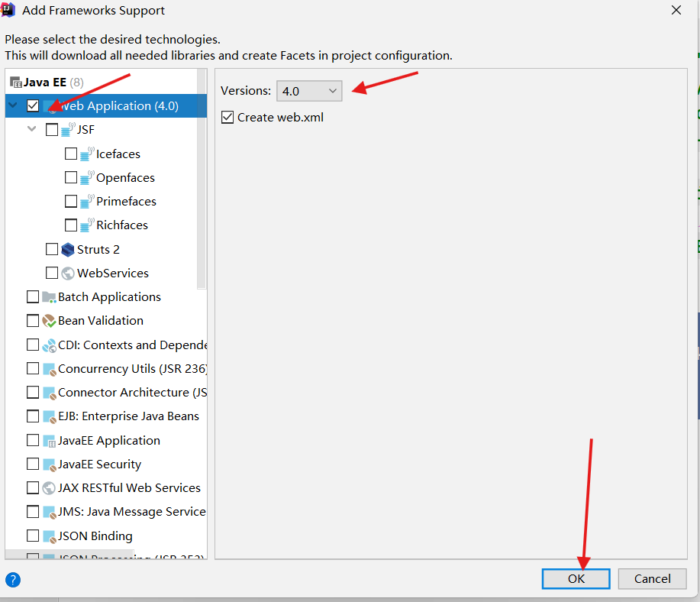Check the JAX RESTful Web Services checkbox
The height and width of the screenshot is (602, 700).
[33, 487]
